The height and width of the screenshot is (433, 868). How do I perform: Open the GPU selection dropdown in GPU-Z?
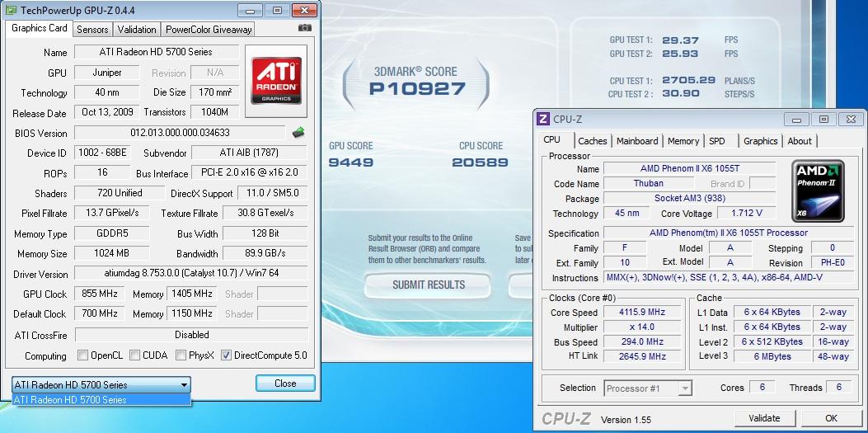coord(101,385)
